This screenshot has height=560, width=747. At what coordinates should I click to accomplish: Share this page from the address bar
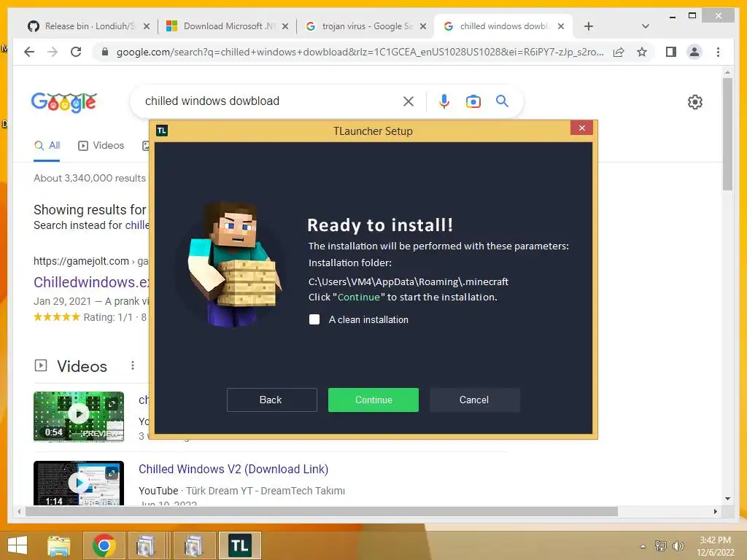[619, 52]
